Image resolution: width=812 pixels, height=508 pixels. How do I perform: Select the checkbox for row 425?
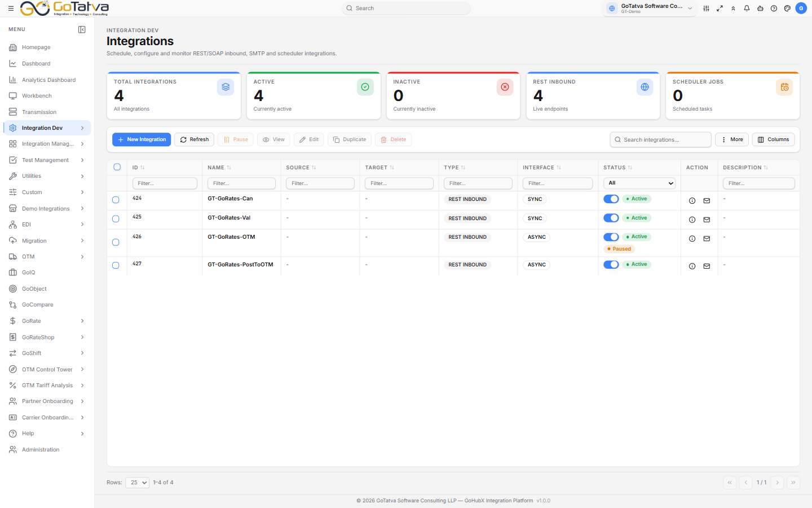(116, 219)
